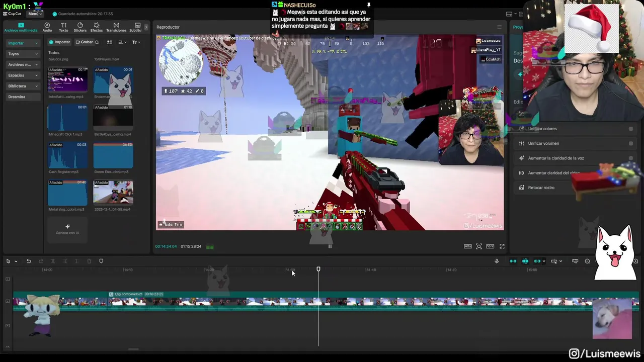This screenshot has height=362, width=644.
Task: Pause playback in the player
Action: click(330, 246)
